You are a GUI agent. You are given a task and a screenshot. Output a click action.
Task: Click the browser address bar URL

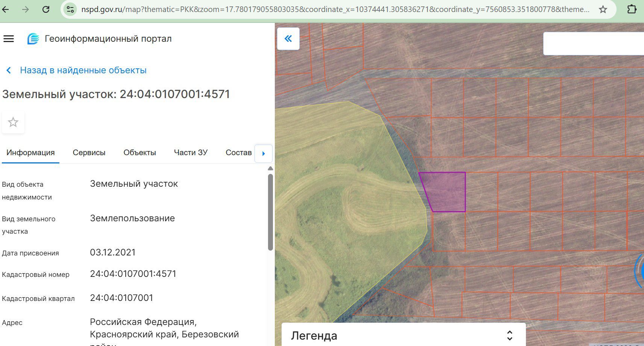tap(335, 9)
